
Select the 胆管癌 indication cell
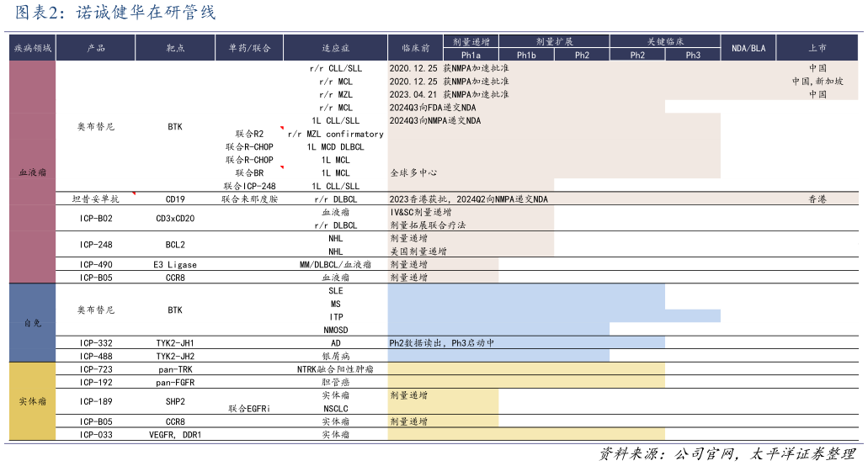[x=335, y=382]
